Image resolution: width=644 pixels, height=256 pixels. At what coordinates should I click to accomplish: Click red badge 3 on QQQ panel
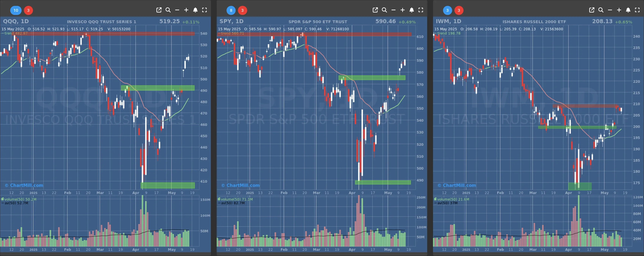coord(28,10)
